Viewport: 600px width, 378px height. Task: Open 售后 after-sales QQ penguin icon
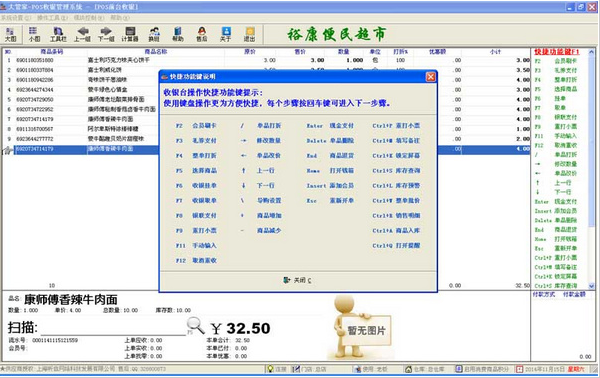tap(202, 34)
